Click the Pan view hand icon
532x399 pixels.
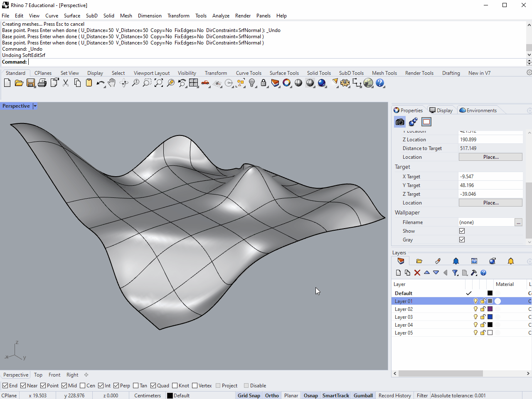pyautogui.click(x=111, y=83)
